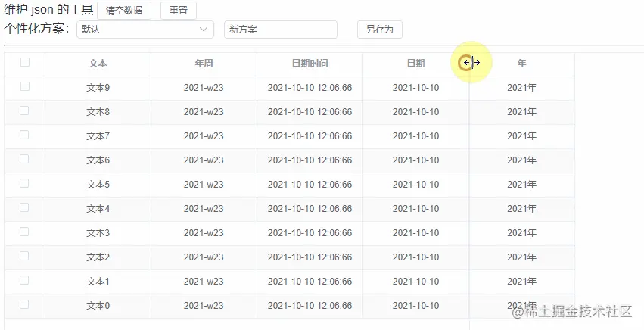
Task: Click the 文本 column header
Action: coord(98,64)
